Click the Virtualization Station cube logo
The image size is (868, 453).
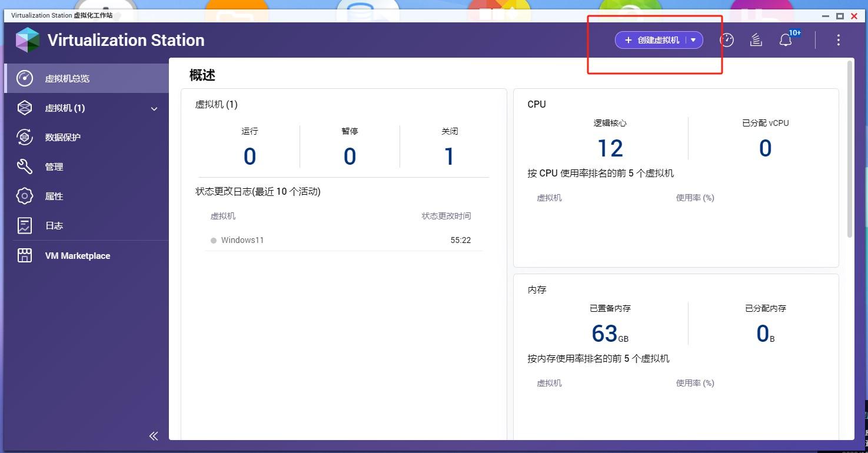(x=27, y=40)
